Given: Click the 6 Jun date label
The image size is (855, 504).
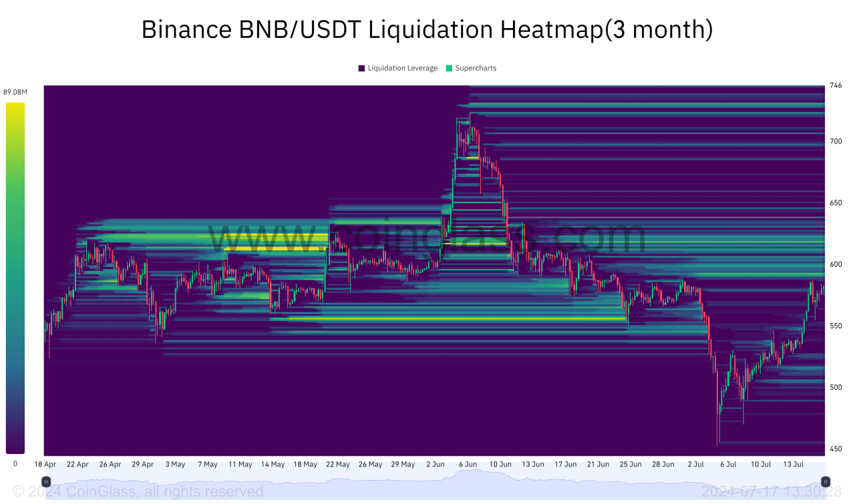Looking at the screenshot, I should click(x=468, y=464).
